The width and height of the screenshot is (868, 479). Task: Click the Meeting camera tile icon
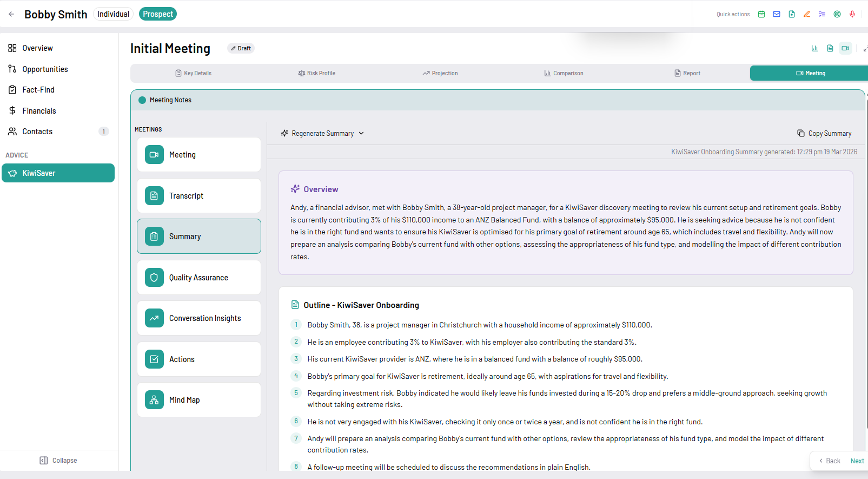154,155
